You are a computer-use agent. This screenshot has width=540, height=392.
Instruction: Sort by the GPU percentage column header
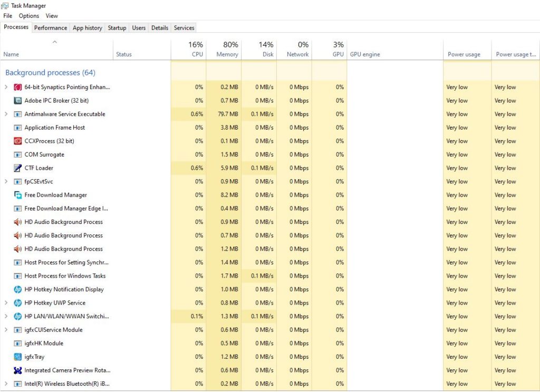point(330,49)
